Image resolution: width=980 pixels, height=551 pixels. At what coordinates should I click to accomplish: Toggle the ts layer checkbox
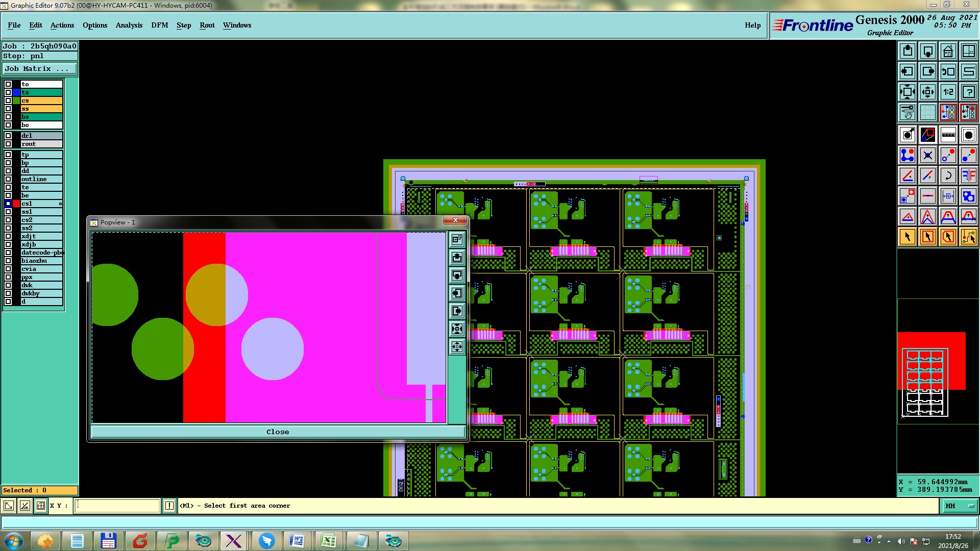point(8,92)
